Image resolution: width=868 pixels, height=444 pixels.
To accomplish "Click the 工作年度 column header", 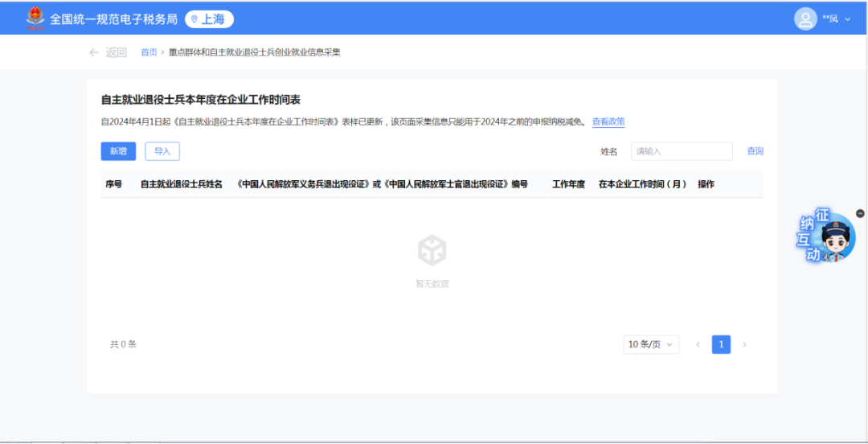I will (x=568, y=184).
